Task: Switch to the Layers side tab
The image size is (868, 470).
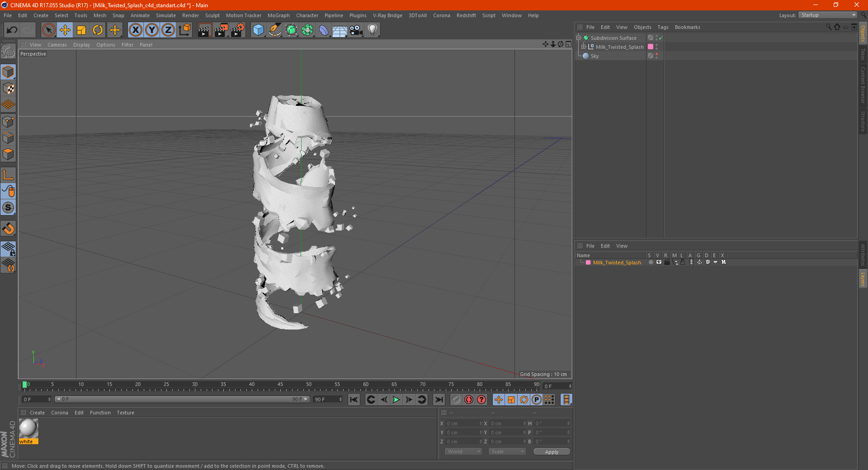Action: point(863,279)
